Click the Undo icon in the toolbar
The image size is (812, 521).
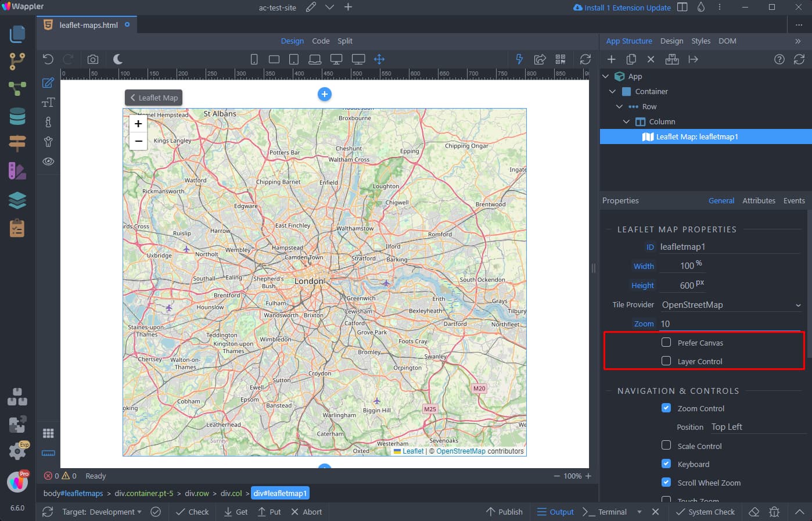[x=48, y=58]
